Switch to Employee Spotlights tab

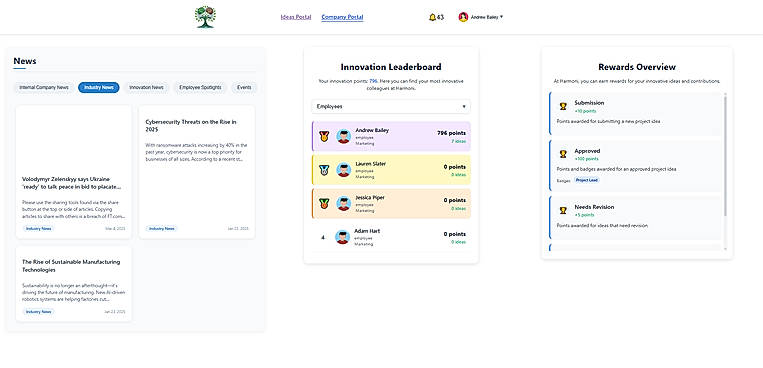[200, 88]
